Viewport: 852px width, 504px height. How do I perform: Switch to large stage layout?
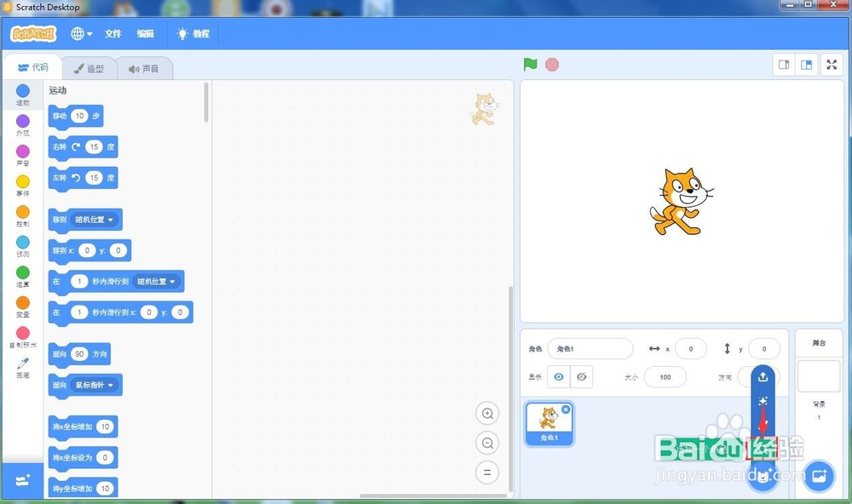click(x=807, y=65)
